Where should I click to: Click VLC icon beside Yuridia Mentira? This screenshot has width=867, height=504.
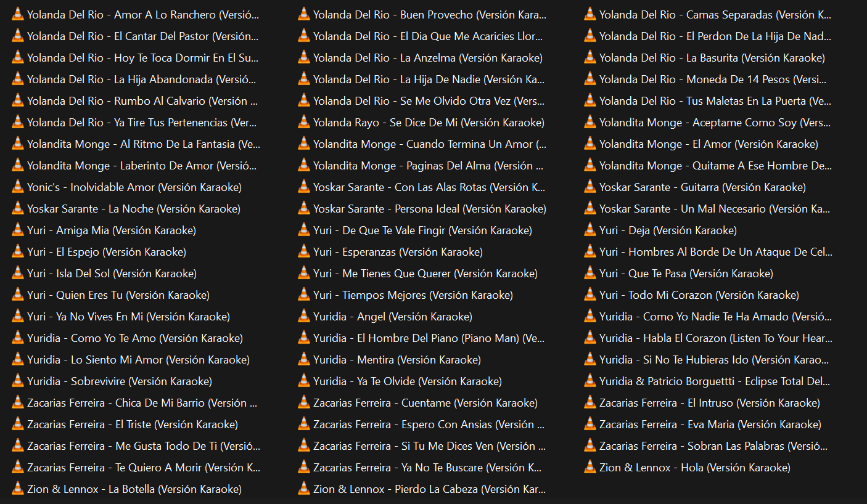pos(304,359)
